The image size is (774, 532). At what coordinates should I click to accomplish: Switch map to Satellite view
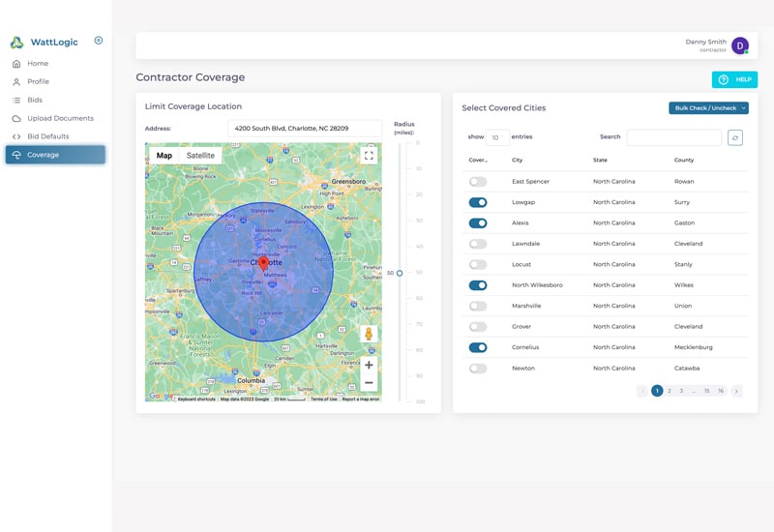pos(200,155)
